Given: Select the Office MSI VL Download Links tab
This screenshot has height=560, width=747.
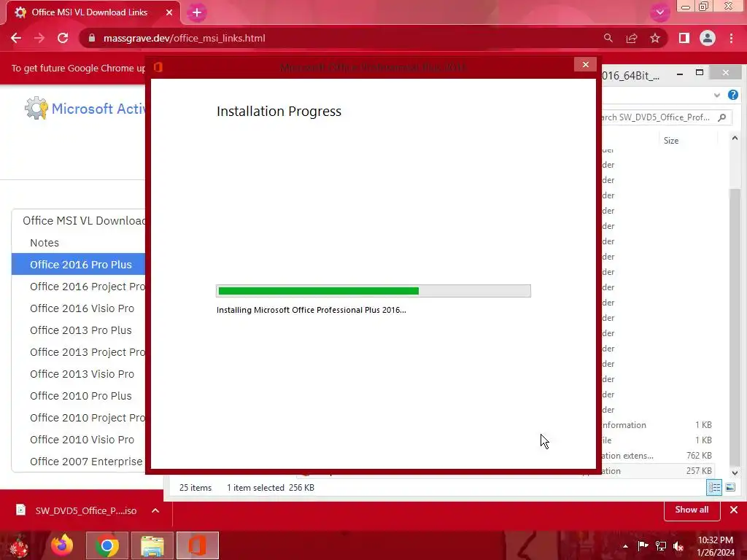Looking at the screenshot, I should coord(90,12).
